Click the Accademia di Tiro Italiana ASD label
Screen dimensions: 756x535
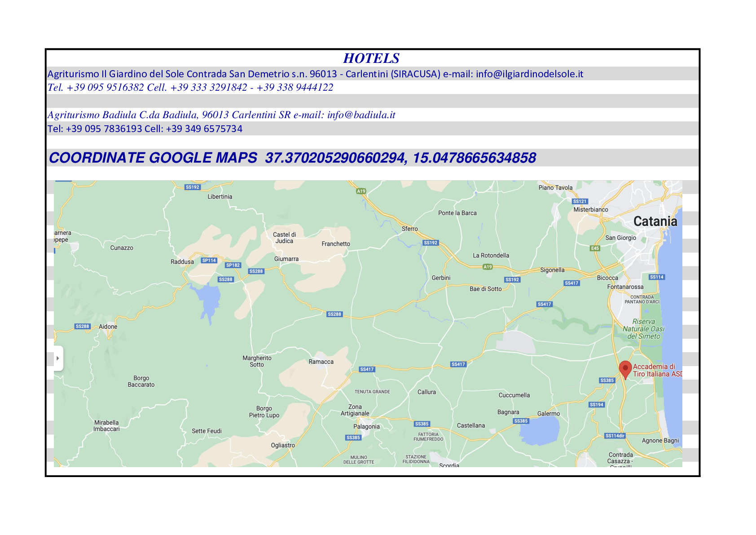point(657,370)
